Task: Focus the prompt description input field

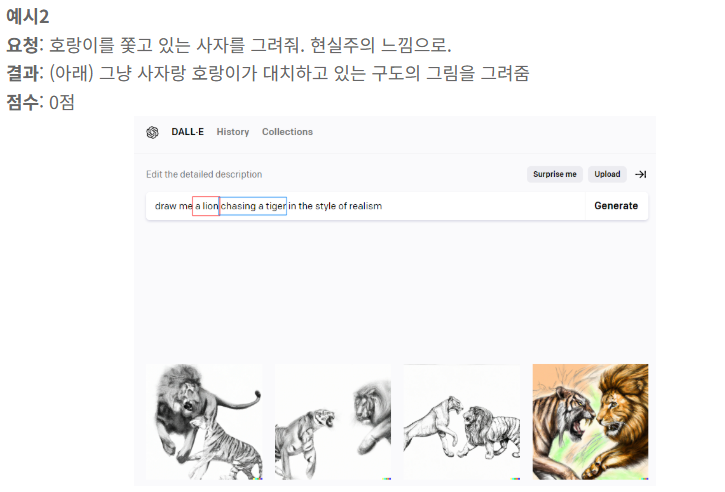Action: pos(365,206)
